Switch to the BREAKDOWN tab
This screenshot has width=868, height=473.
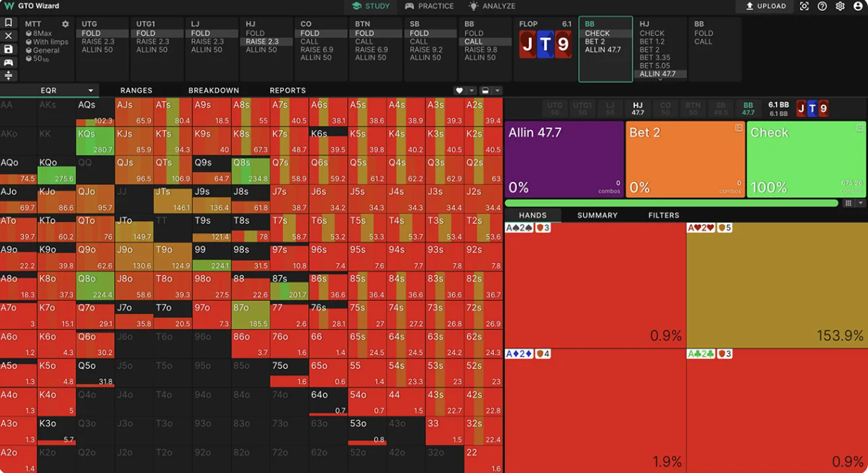[214, 90]
